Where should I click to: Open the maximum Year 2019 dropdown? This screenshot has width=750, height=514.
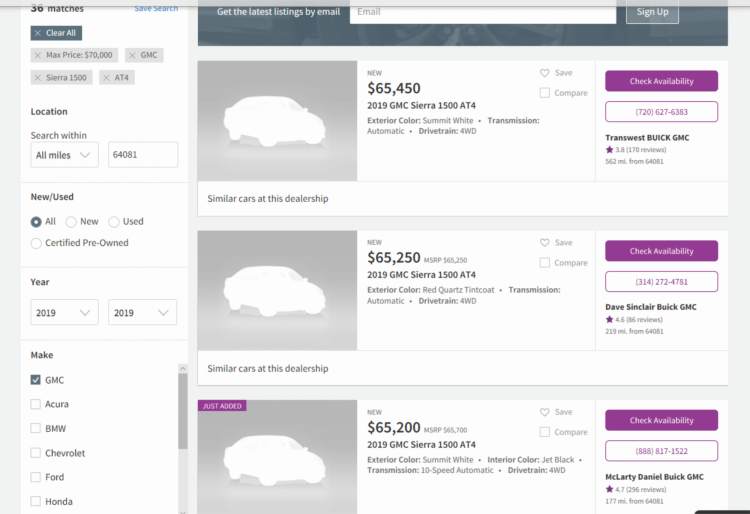(x=143, y=312)
